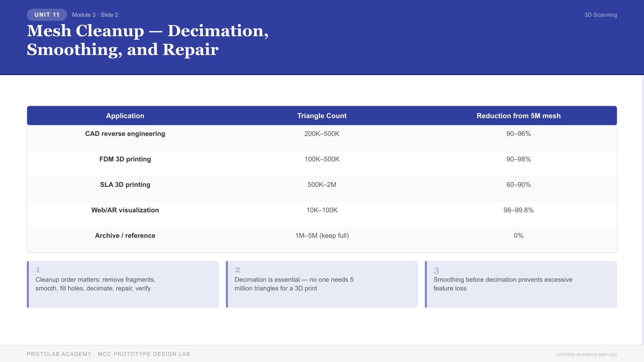Open the protolab-academy.web.app link
Image resolution: width=644 pixels, height=362 pixels.
587,354
